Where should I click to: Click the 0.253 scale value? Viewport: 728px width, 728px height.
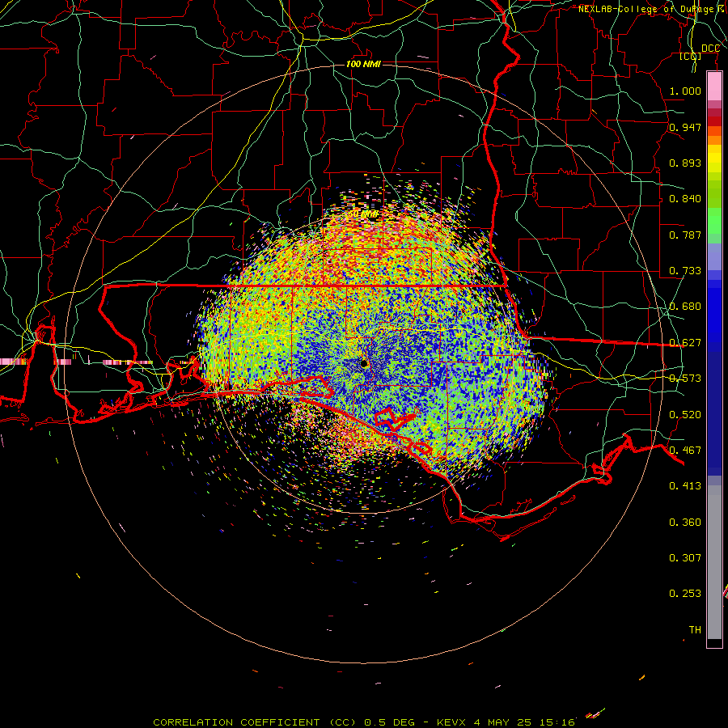pyautogui.click(x=685, y=594)
